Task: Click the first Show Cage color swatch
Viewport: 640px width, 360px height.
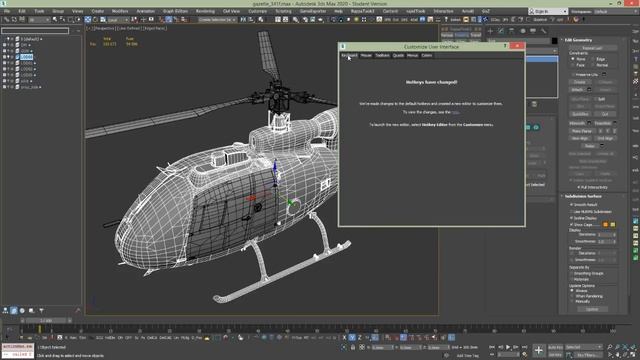Action: tap(605, 224)
